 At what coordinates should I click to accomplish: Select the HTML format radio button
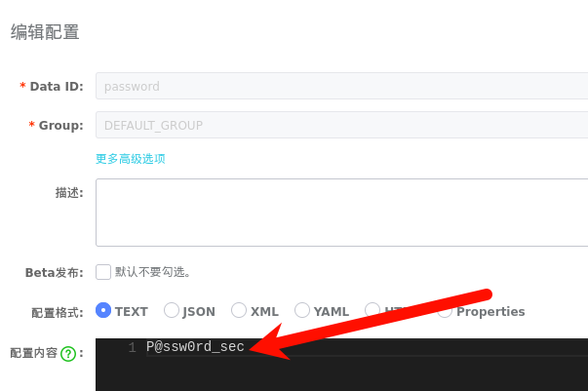click(372, 311)
